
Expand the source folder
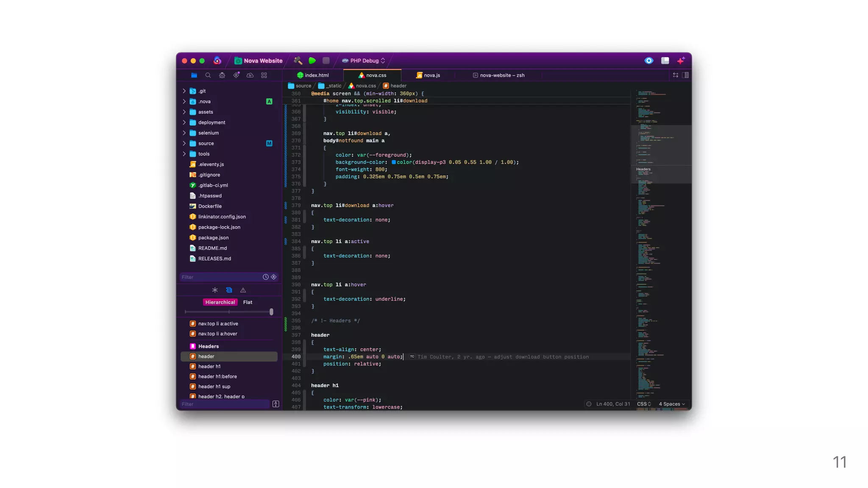184,144
